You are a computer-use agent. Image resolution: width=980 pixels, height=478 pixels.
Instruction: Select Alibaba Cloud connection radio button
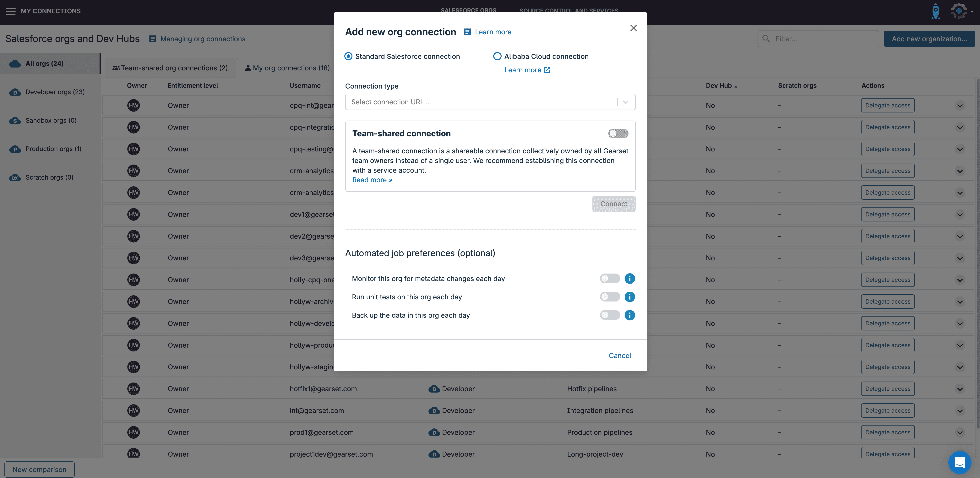(497, 56)
